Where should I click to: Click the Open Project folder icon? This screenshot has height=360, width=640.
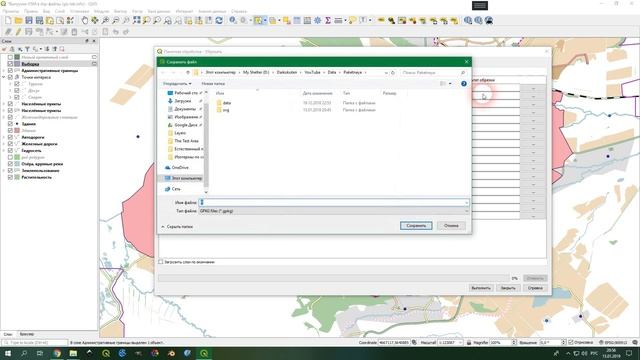tap(18, 20)
